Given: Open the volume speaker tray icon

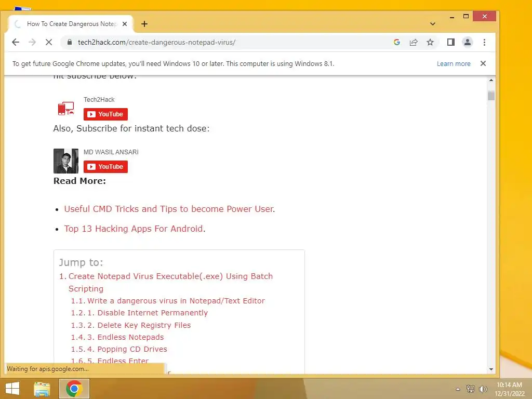Looking at the screenshot, I should click(x=483, y=389).
